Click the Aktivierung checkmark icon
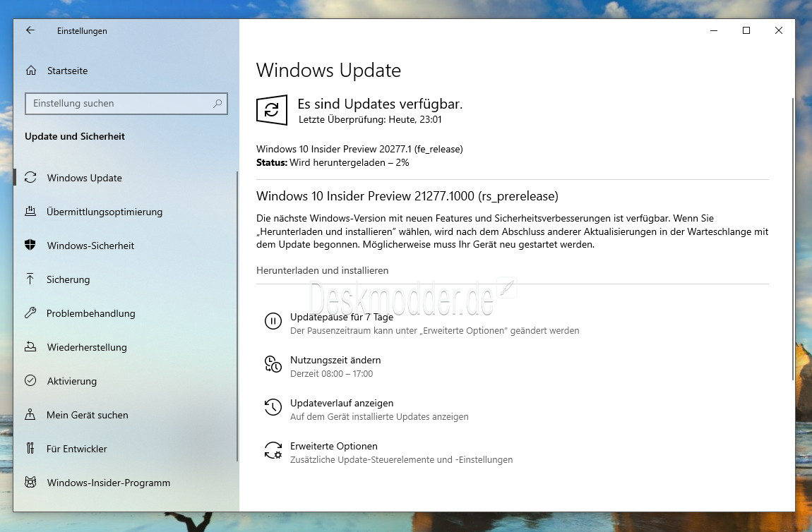This screenshot has width=812, height=532. (x=30, y=381)
